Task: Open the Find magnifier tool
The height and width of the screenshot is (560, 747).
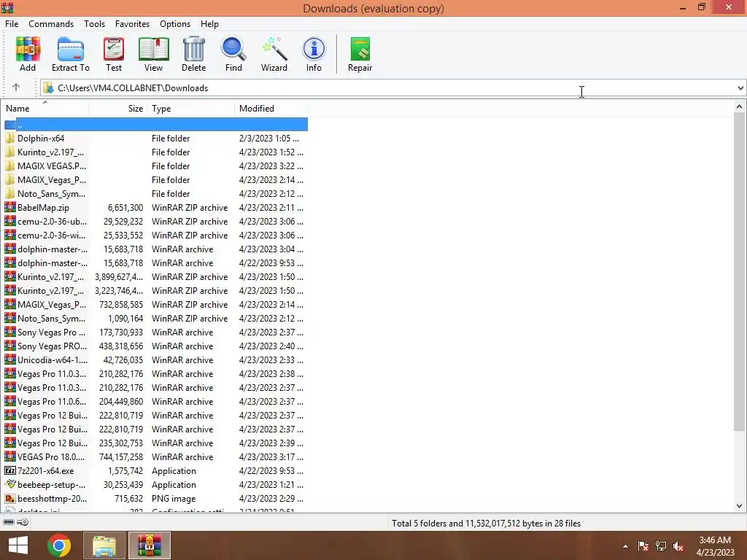Action: coord(233,54)
